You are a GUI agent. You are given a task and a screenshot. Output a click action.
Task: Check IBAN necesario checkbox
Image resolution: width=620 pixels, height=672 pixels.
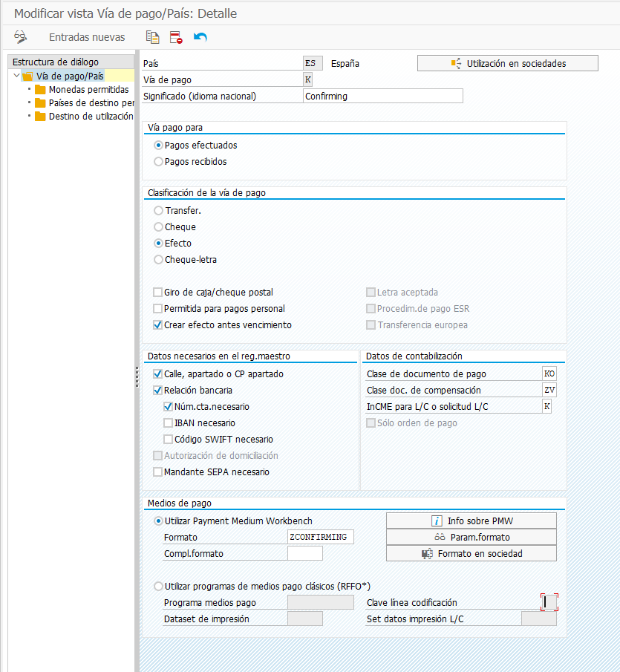click(168, 423)
